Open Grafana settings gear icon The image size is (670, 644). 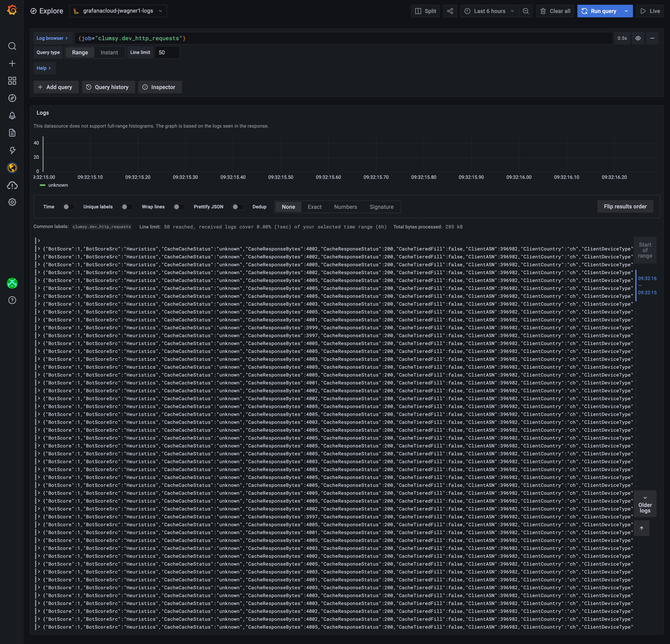coord(12,202)
